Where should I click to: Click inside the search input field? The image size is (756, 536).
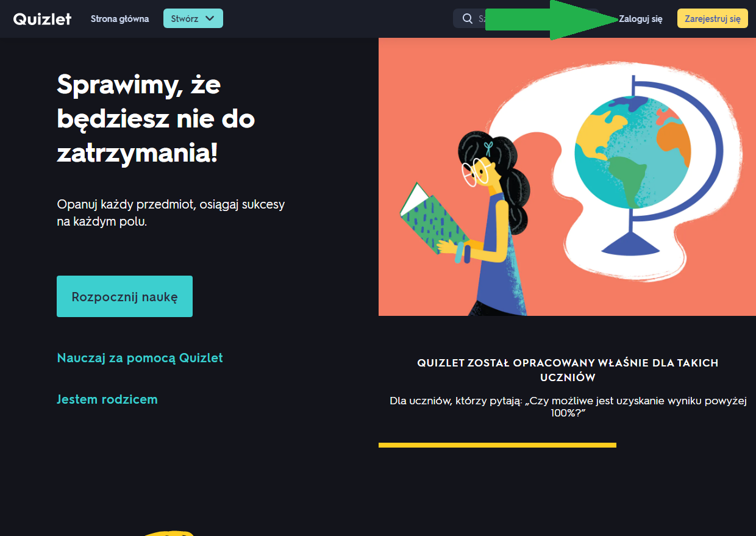[482, 18]
